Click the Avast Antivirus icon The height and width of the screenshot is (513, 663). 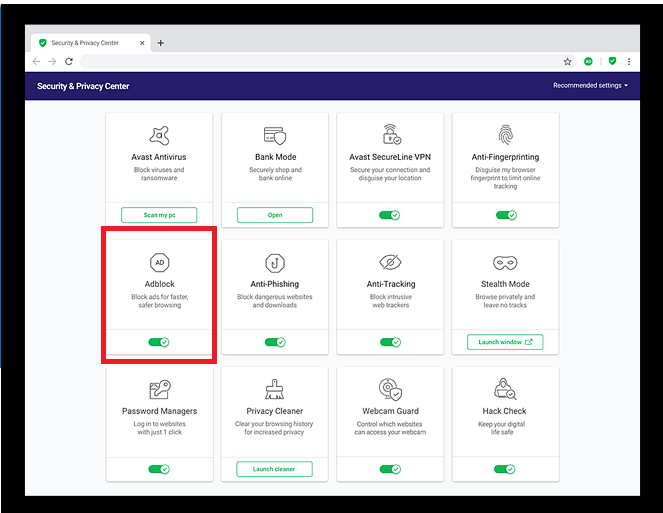tap(159, 135)
